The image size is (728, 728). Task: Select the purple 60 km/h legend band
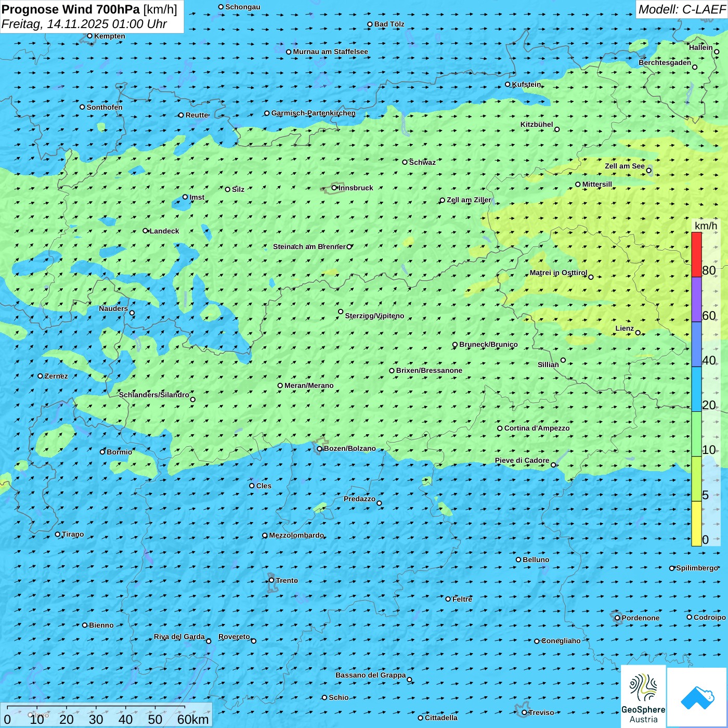click(696, 300)
